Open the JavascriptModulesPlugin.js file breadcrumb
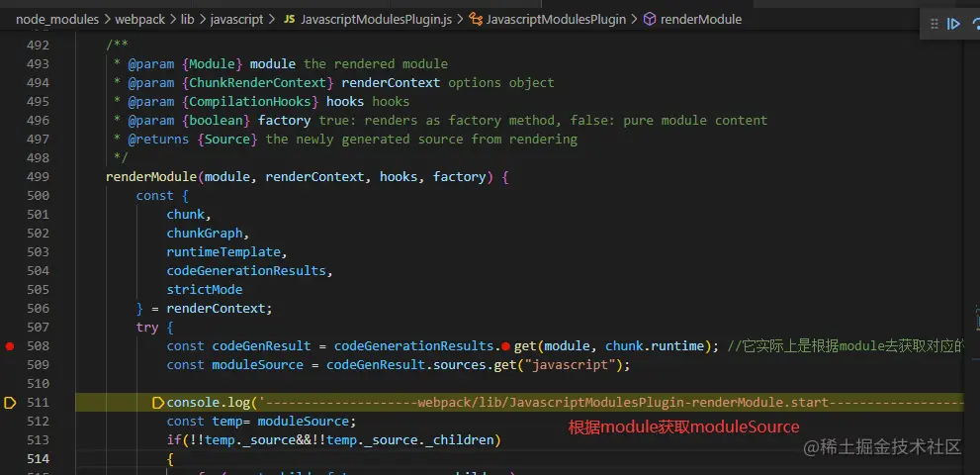 pyautogui.click(x=376, y=20)
